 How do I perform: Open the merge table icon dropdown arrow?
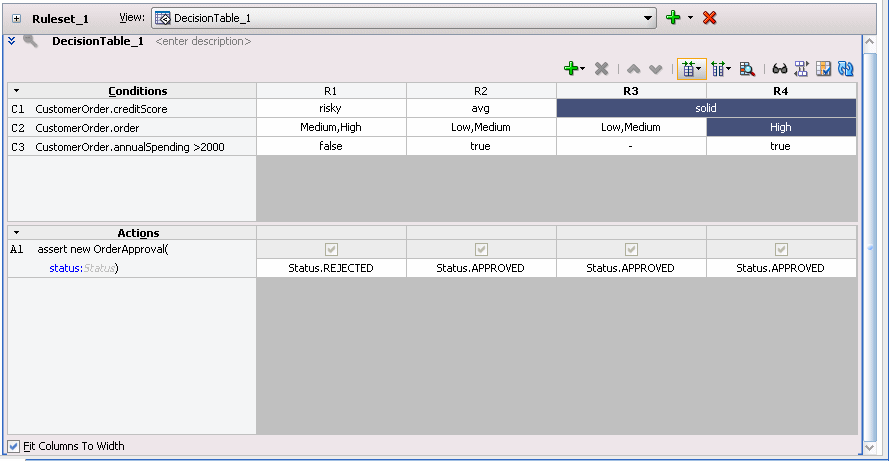click(x=698, y=69)
